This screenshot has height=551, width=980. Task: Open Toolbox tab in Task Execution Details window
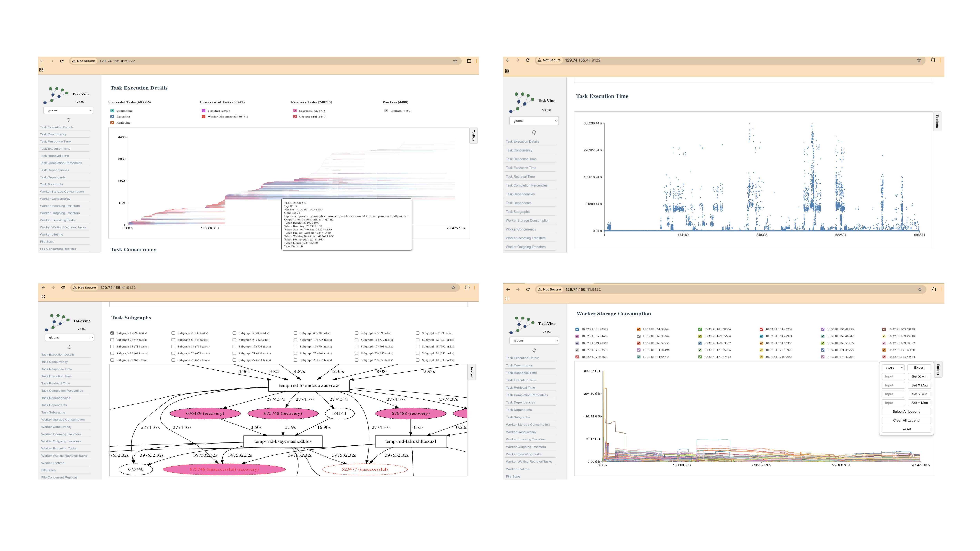[x=473, y=136]
